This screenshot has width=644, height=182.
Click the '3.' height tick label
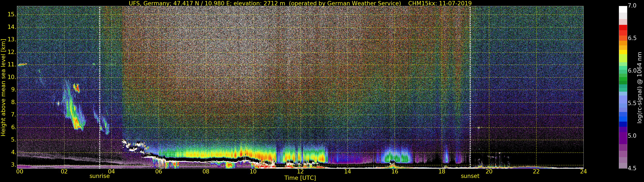[x=14, y=165]
